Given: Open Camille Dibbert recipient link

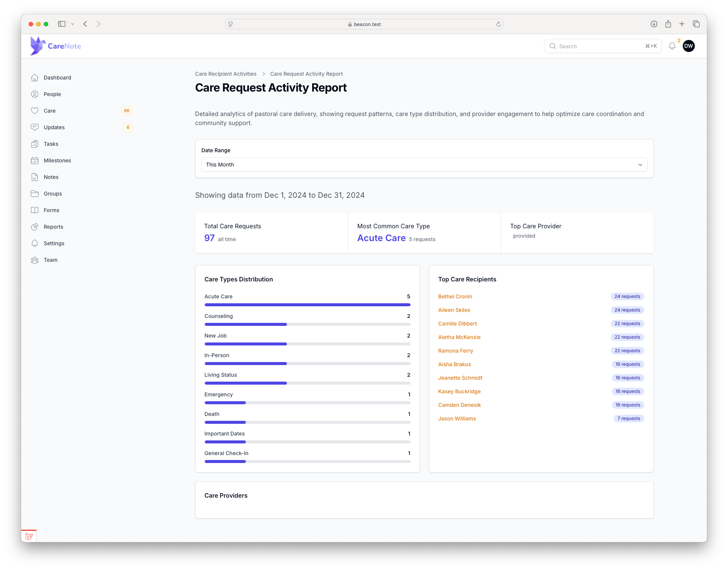Looking at the screenshot, I should (457, 324).
